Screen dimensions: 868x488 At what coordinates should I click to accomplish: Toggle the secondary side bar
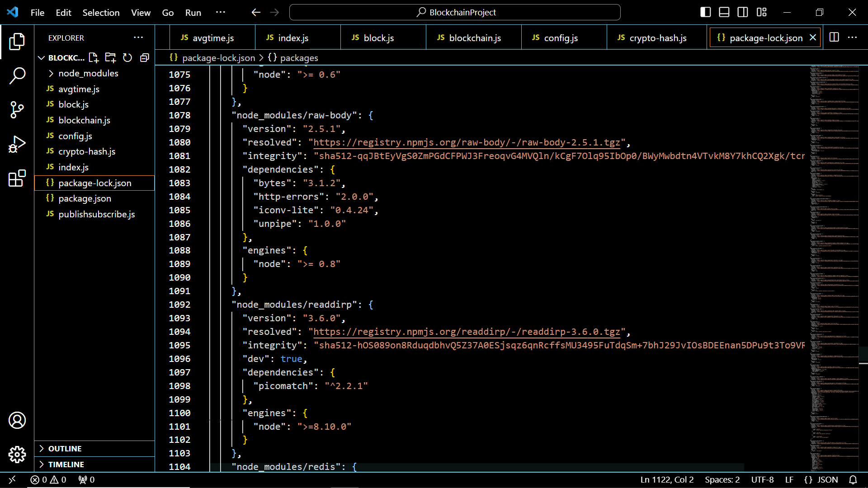[x=743, y=12]
